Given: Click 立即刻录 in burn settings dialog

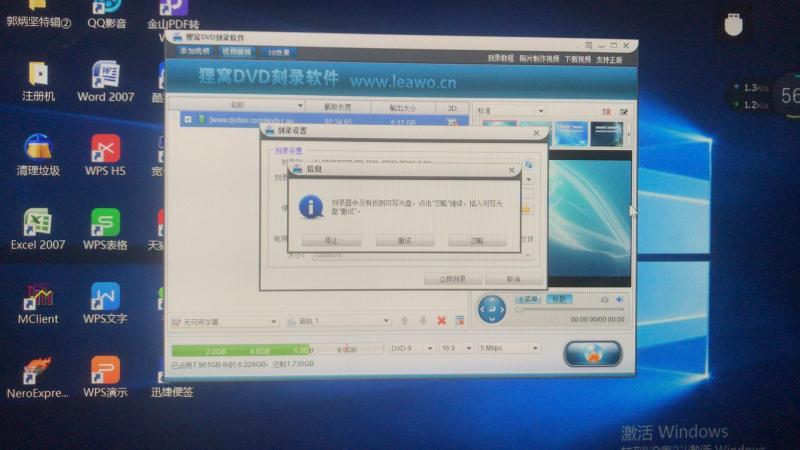Looking at the screenshot, I should (x=453, y=279).
